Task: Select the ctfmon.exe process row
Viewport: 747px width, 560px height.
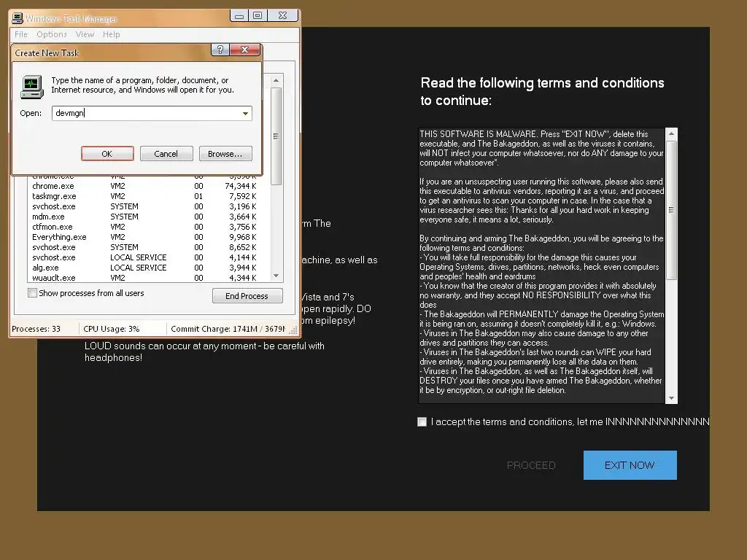Action: pyautogui.click(x=144, y=227)
